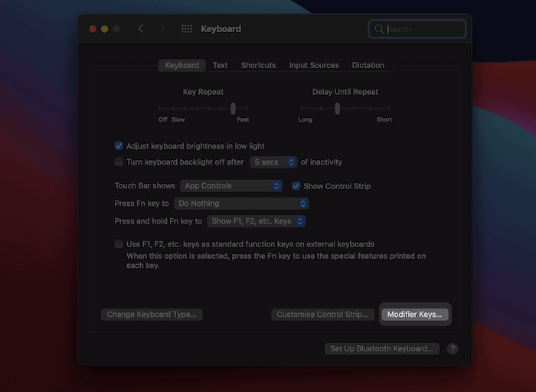
Task: Close the Keyboard window
Action: click(x=93, y=29)
